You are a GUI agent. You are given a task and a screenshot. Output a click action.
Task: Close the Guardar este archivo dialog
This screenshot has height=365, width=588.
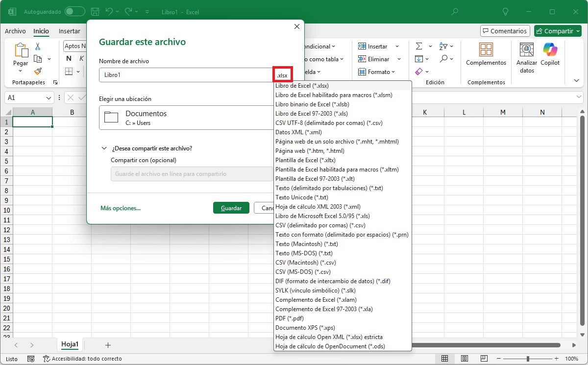pos(297,26)
